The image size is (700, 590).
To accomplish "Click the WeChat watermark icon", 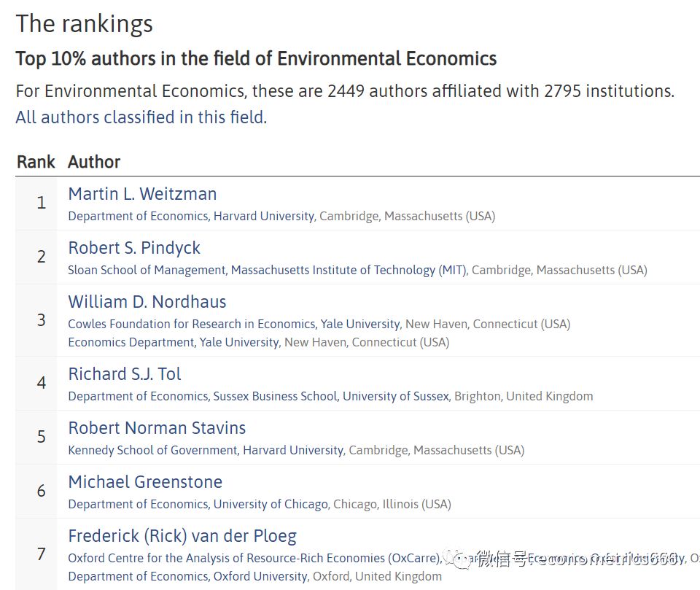I will pyautogui.click(x=462, y=559).
